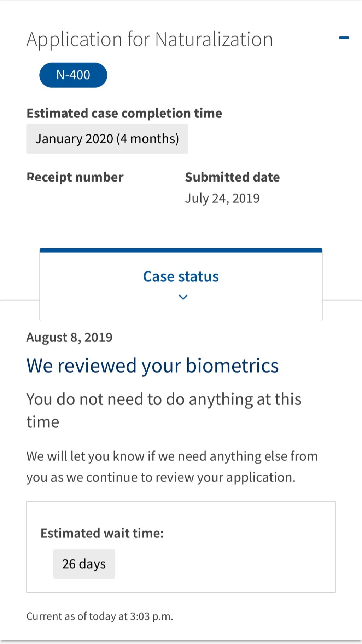Click the Estimated case completion time label
This screenshot has width=362, height=644.
click(124, 113)
